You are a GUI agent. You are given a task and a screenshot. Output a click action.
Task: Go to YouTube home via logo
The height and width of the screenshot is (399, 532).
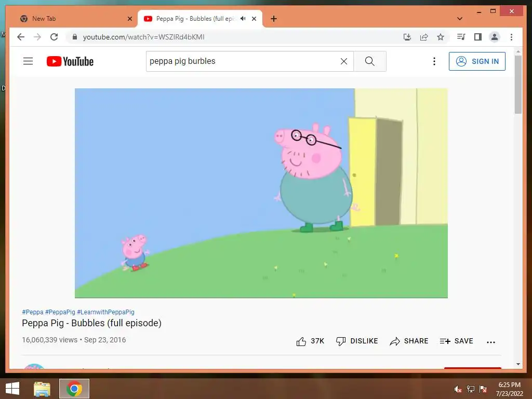click(70, 61)
